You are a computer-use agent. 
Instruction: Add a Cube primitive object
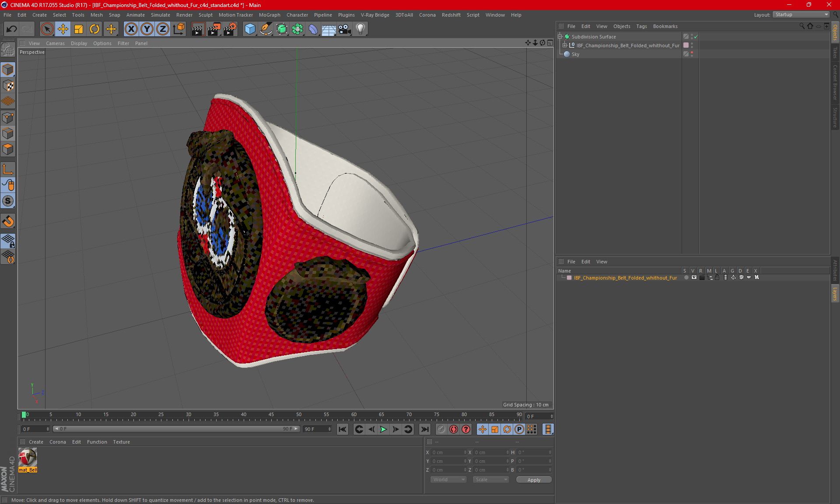(250, 29)
